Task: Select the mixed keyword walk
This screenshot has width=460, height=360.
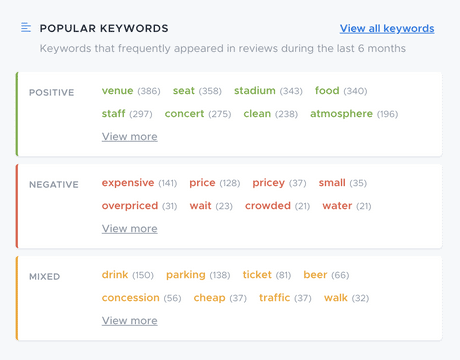Action: click(x=336, y=298)
